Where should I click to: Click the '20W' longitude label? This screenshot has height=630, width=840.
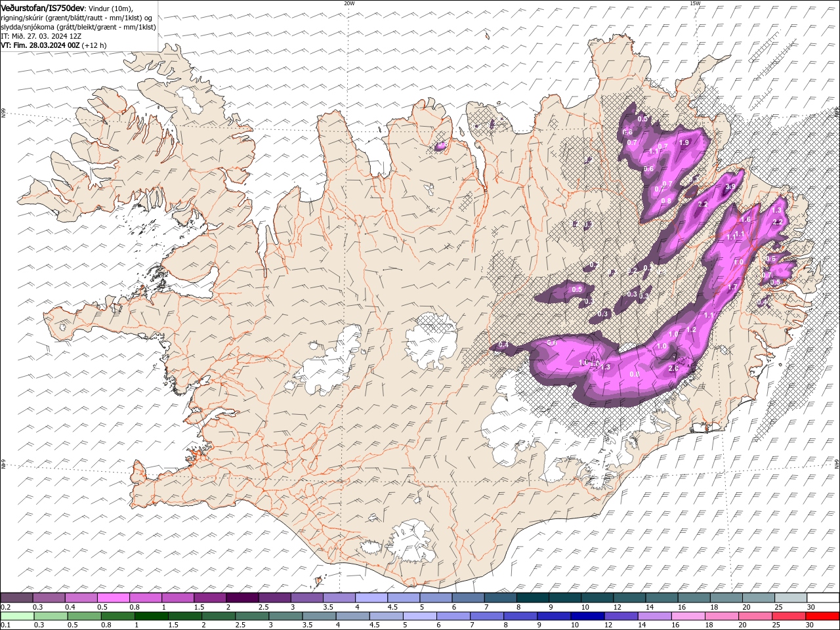349,3
